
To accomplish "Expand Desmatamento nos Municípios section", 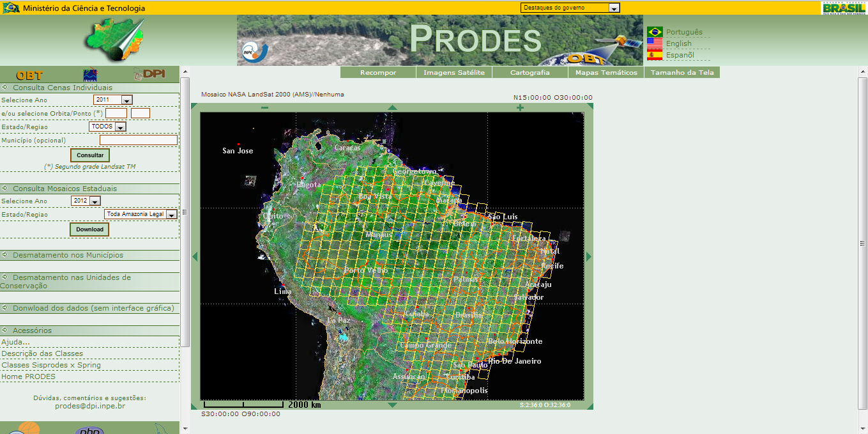I will coord(68,255).
